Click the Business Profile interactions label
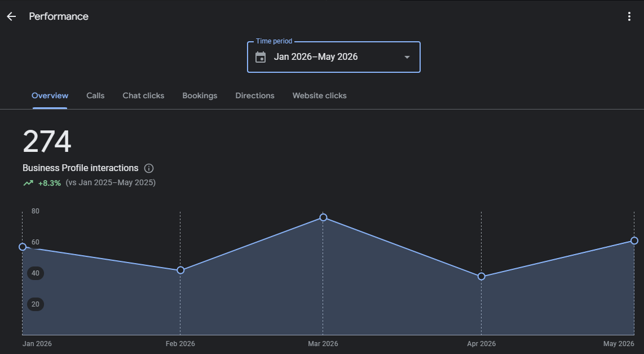 [x=81, y=168]
